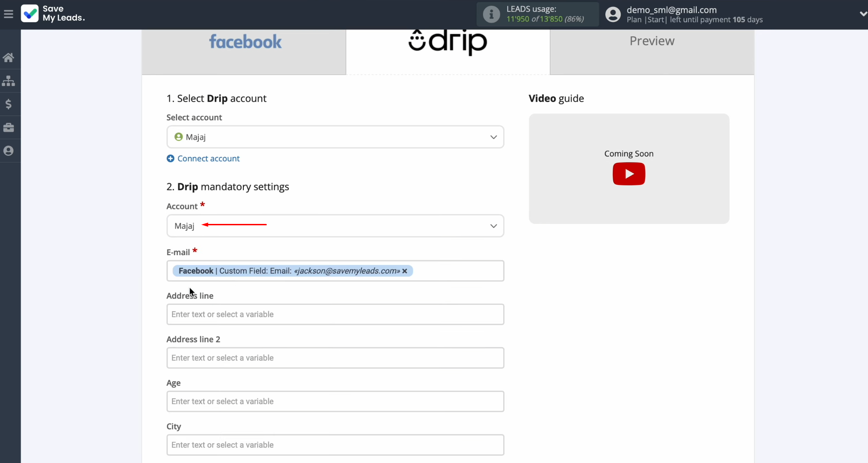The width and height of the screenshot is (868, 463).
Task: Open the user profile icon in sidebar
Action: 8,151
